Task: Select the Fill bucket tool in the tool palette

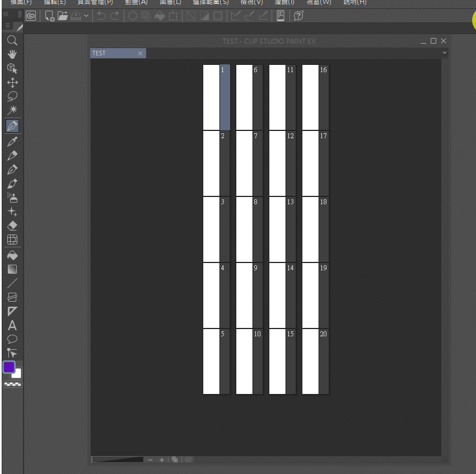Action: coord(12,255)
